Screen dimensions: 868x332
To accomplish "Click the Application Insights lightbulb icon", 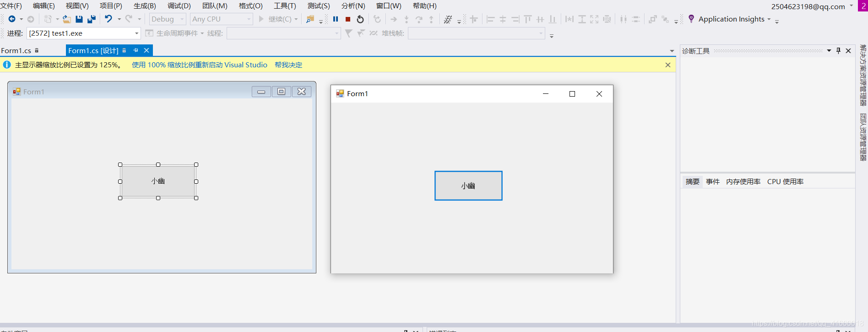I will (x=691, y=19).
